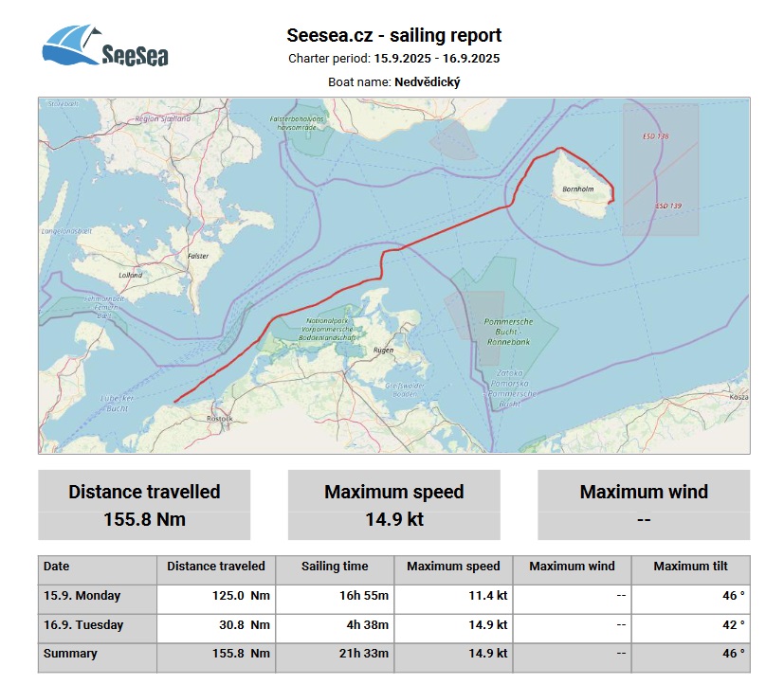The width and height of the screenshot is (784, 684).
Task: Click the Distance travelled summary card
Action: (x=144, y=505)
